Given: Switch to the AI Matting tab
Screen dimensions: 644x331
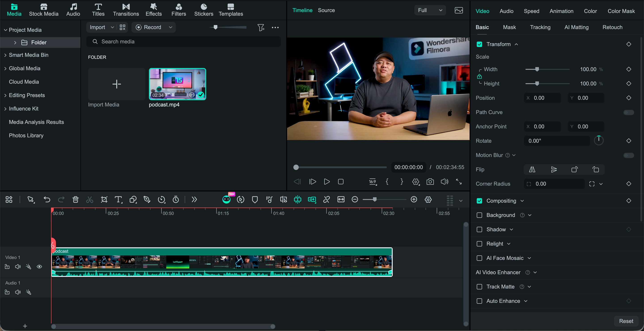Looking at the screenshot, I should pyautogui.click(x=576, y=27).
